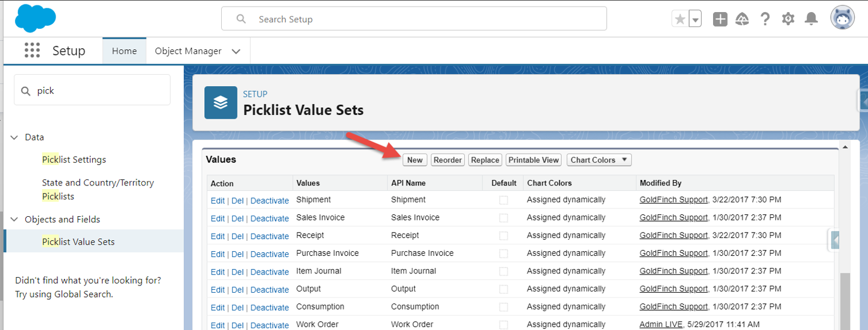Expand the arrow handle beside the page header
868x330 pixels.
pos(863,101)
